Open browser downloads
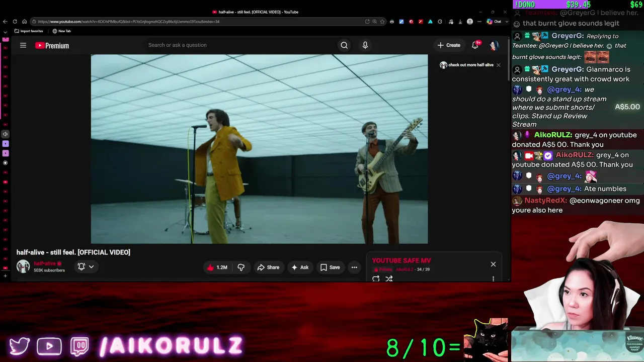Image resolution: width=644 pixels, height=362 pixels. (x=460, y=22)
